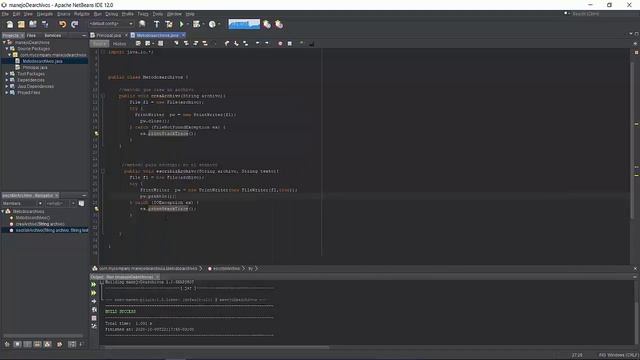Click the first garbage collection icon after memory bar
The width and height of the screenshot is (640, 360).
click(x=267, y=24)
